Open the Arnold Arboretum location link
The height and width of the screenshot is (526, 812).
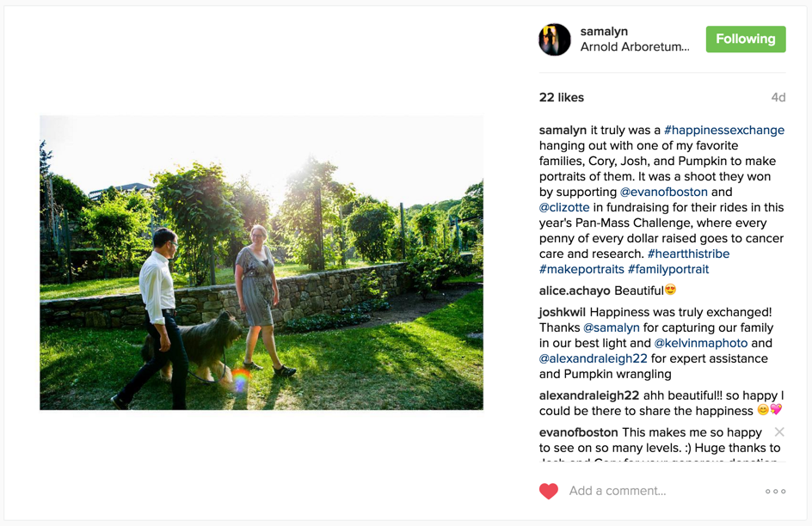coord(635,46)
